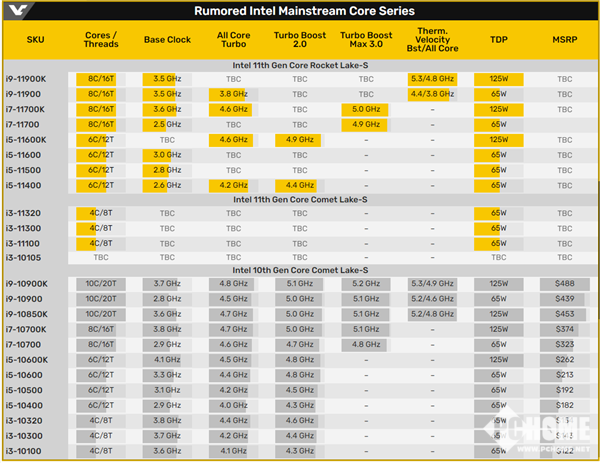
Task: Click the TDP column header
Action: (498, 42)
